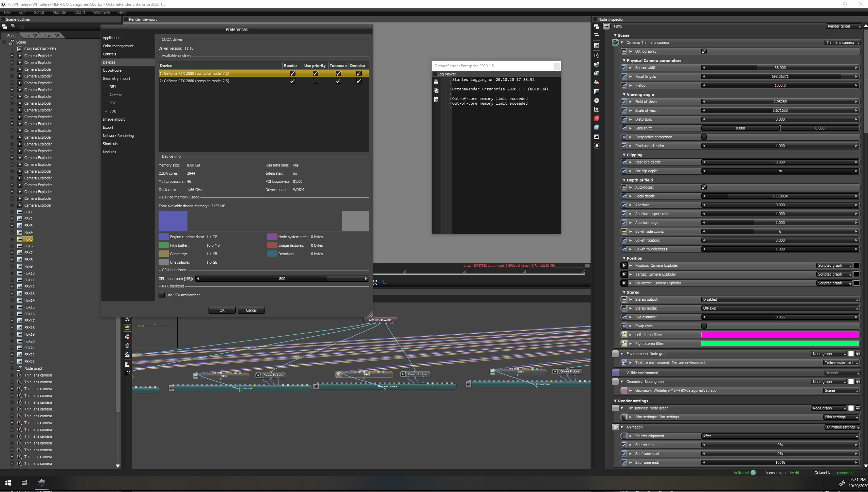Click the red cube icon in inspector sidebar
Screen dimensions: 868x492
597,118
